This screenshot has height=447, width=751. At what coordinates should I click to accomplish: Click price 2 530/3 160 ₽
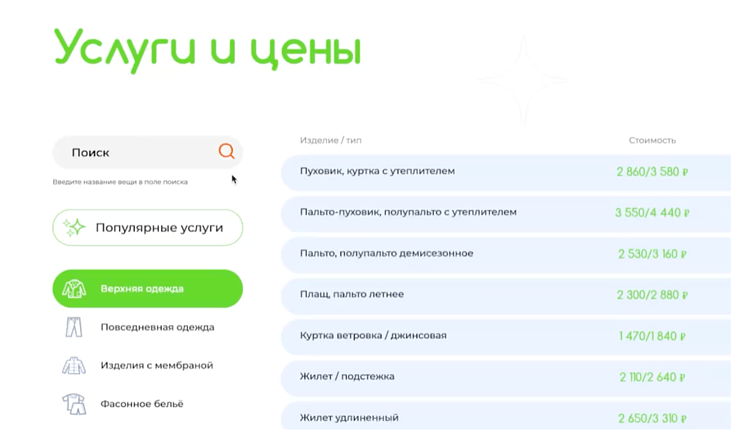point(652,254)
